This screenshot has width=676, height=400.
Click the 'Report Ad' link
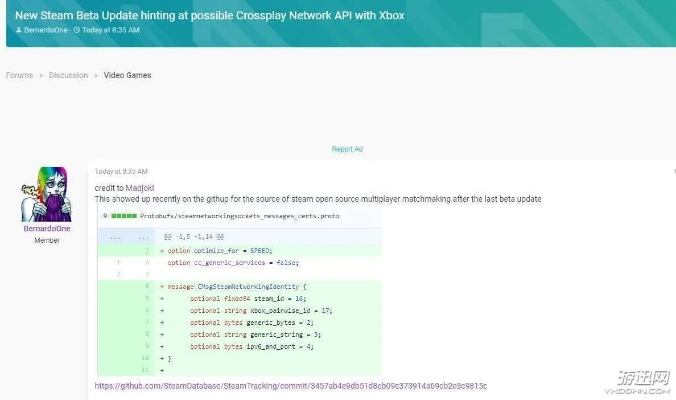point(347,149)
